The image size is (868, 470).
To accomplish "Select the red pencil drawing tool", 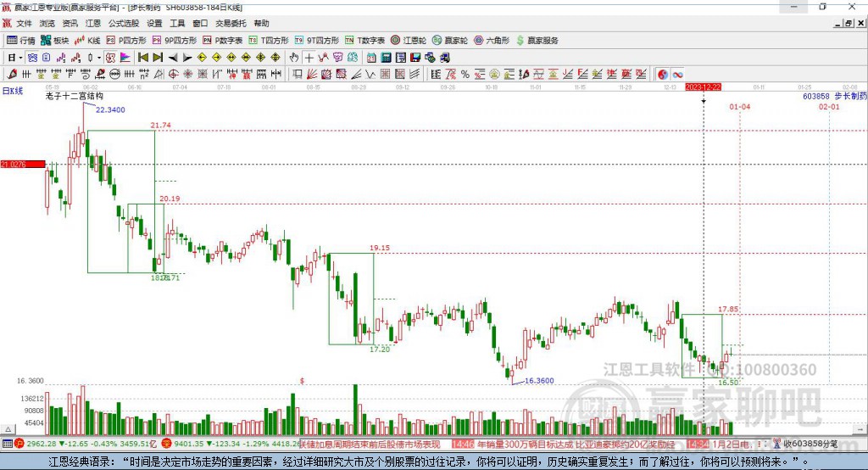I will [12, 74].
